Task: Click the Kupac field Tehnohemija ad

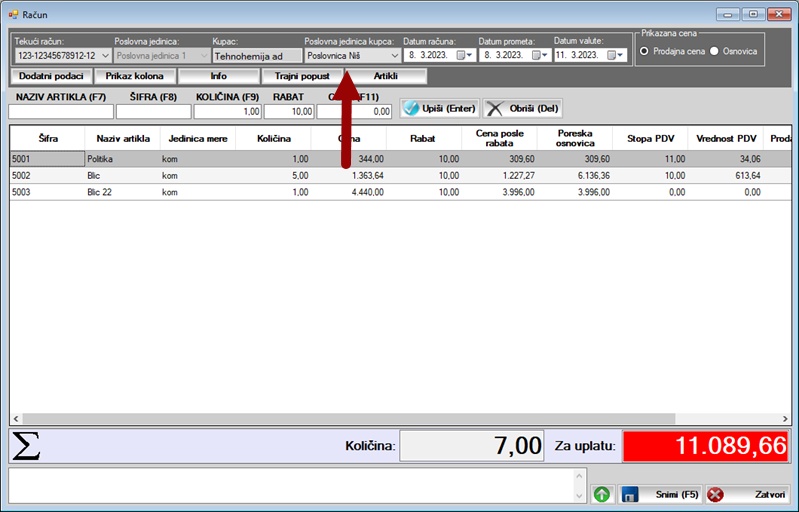Action: (x=257, y=56)
